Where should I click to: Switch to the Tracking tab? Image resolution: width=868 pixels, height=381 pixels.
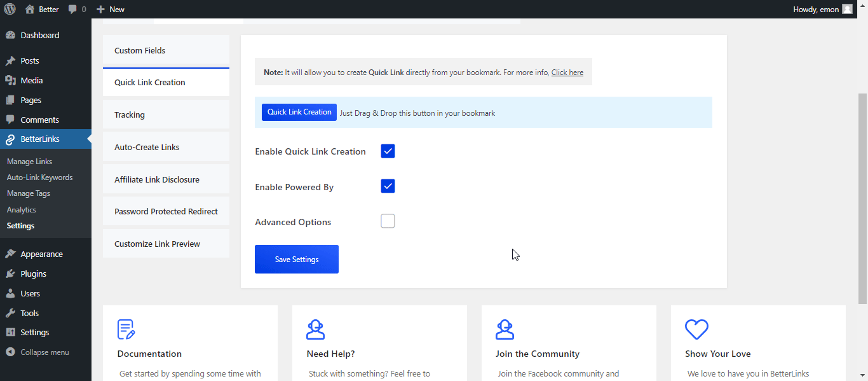pyautogui.click(x=130, y=114)
